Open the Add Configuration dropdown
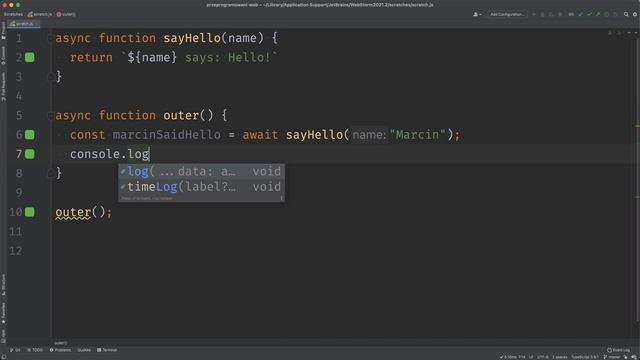Viewport: 640px width, 360px height. point(507,14)
